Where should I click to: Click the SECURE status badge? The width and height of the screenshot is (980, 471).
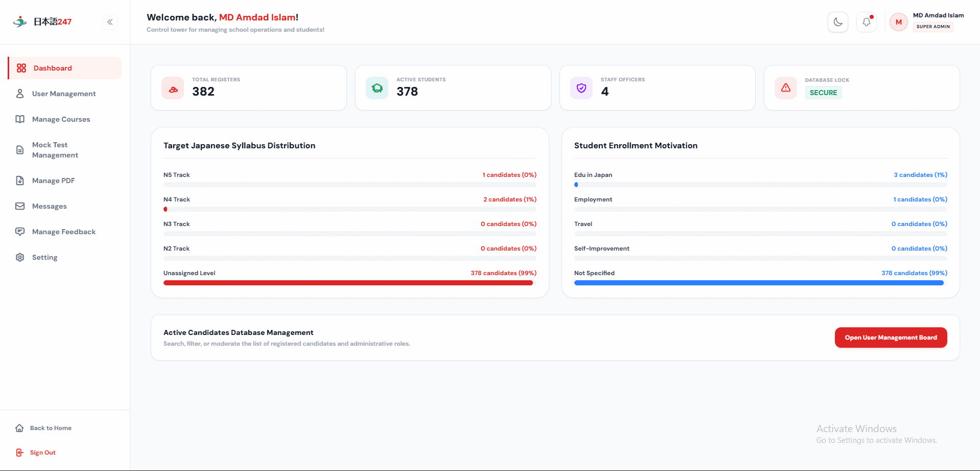(823, 93)
